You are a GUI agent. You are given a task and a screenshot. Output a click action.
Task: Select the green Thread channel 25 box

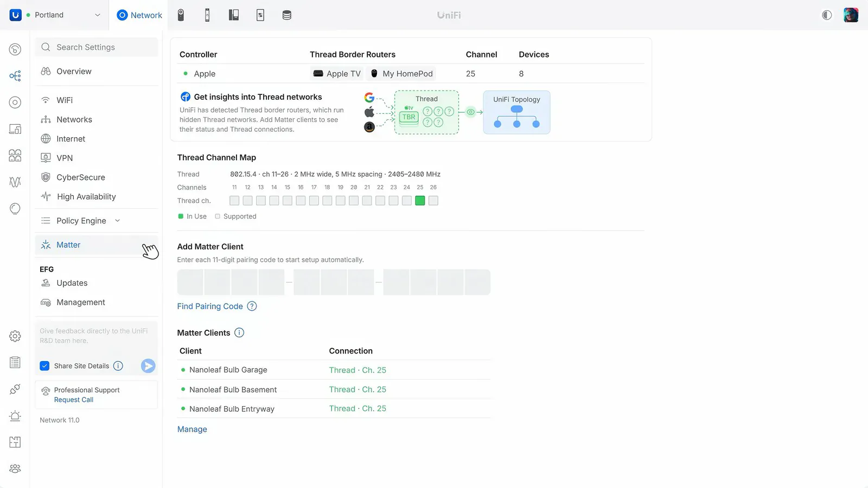point(420,201)
